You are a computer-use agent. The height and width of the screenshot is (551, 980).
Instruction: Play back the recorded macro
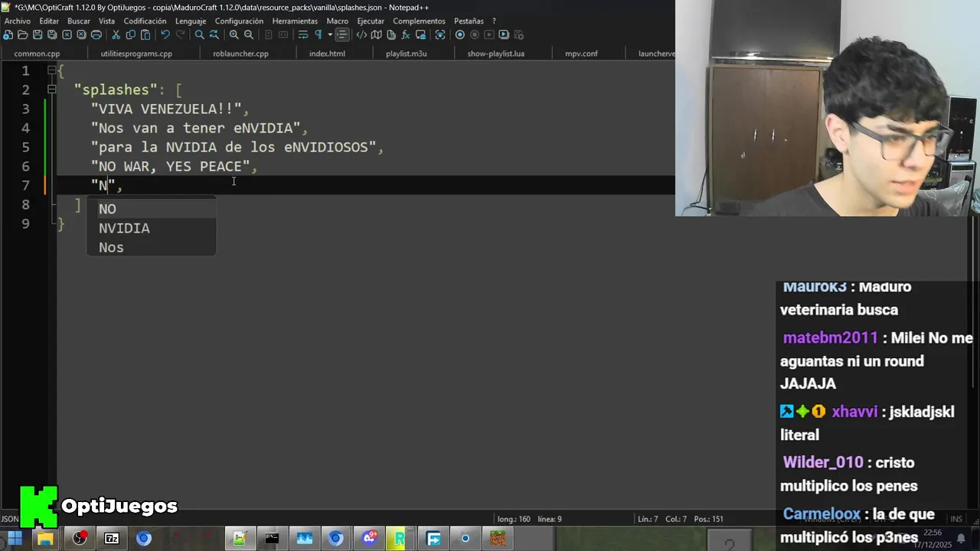tap(488, 34)
